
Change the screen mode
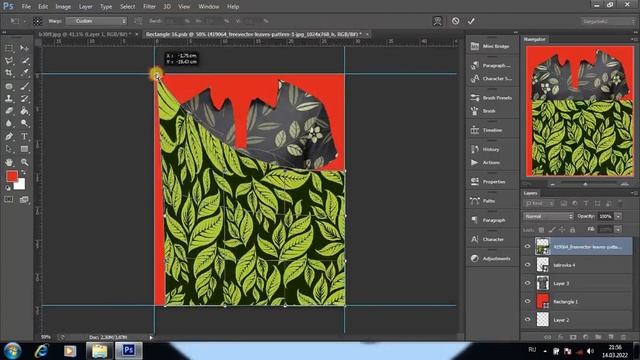pos(24,199)
